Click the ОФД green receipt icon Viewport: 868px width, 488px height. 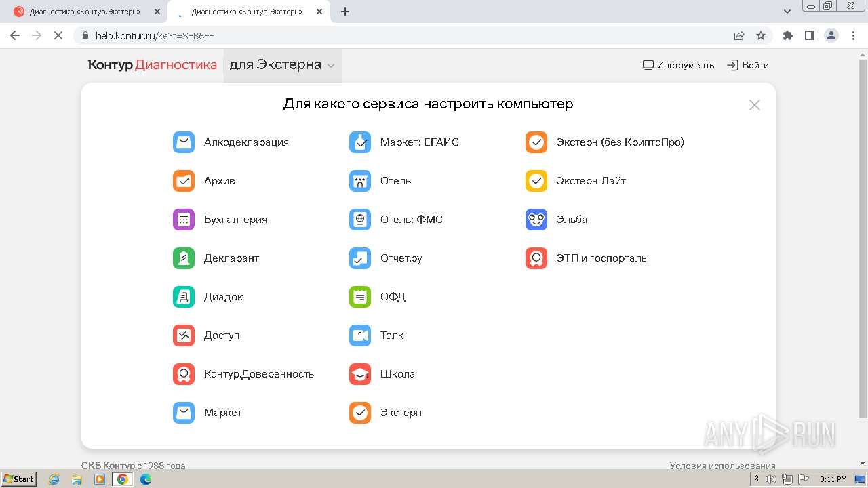(x=360, y=297)
